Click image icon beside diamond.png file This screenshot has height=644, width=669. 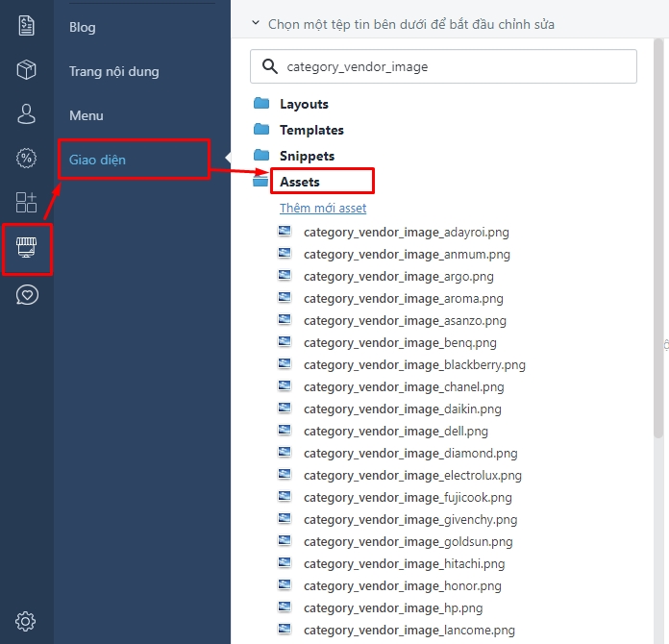coord(285,452)
